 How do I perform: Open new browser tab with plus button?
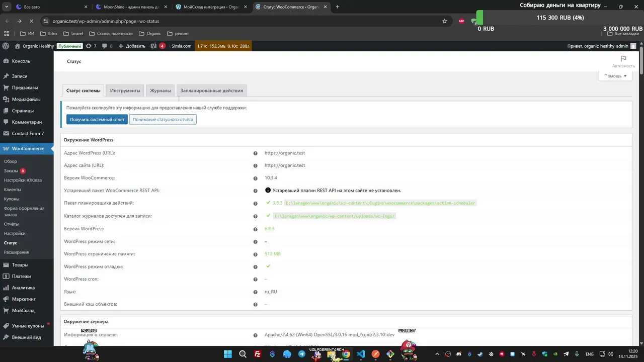pyautogui.click(x=337, y=7)
